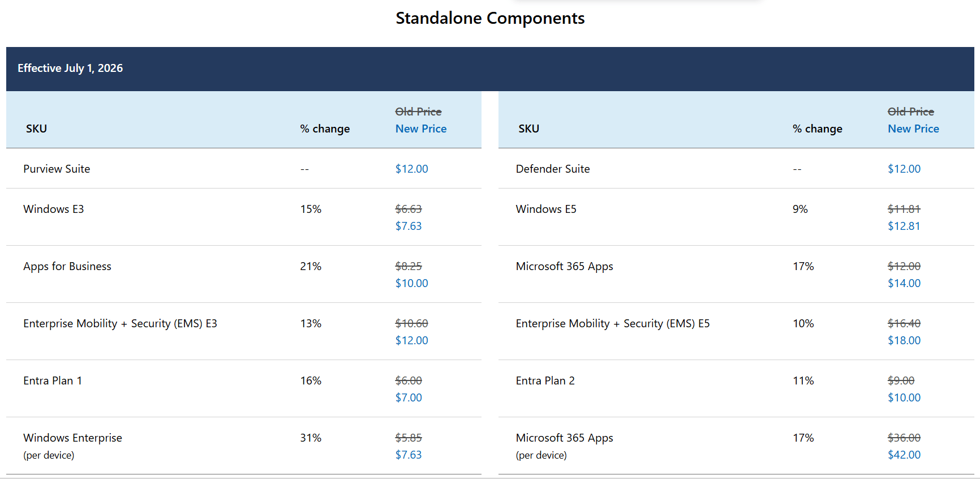The image size is (980, 479).
Task: Select the 21% change value
Action: (x=311, y=266)
